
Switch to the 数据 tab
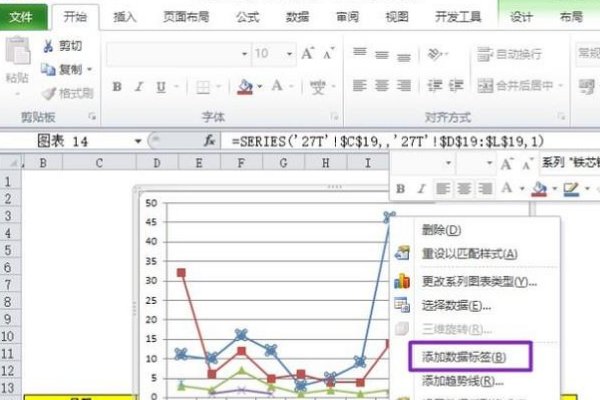(297, 17)
